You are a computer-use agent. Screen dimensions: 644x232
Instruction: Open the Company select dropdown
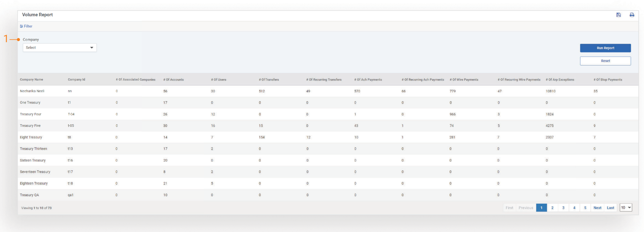point(60,48)
